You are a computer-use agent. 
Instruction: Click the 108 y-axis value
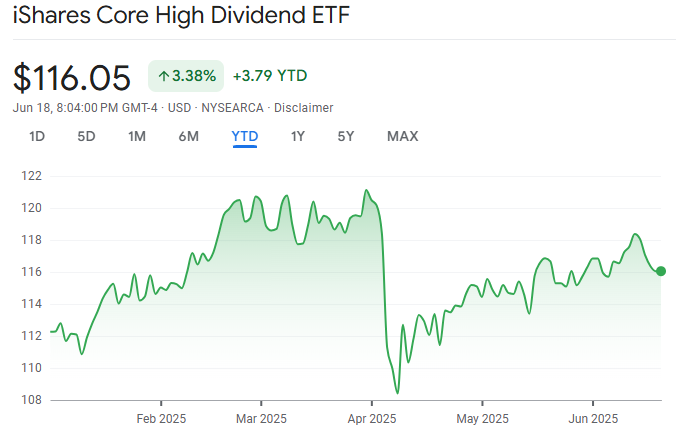[x=31, y=400]
